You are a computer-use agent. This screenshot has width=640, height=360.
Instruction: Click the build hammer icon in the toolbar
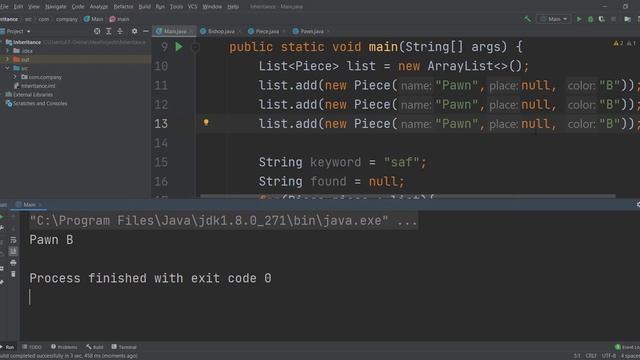click(x=527, y=19)
